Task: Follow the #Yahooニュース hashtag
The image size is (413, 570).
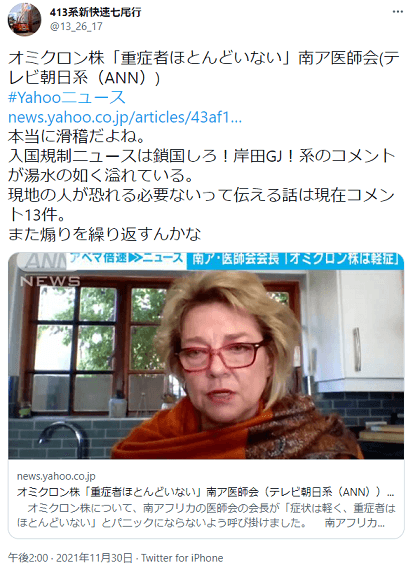Action: tap(67, 97)
